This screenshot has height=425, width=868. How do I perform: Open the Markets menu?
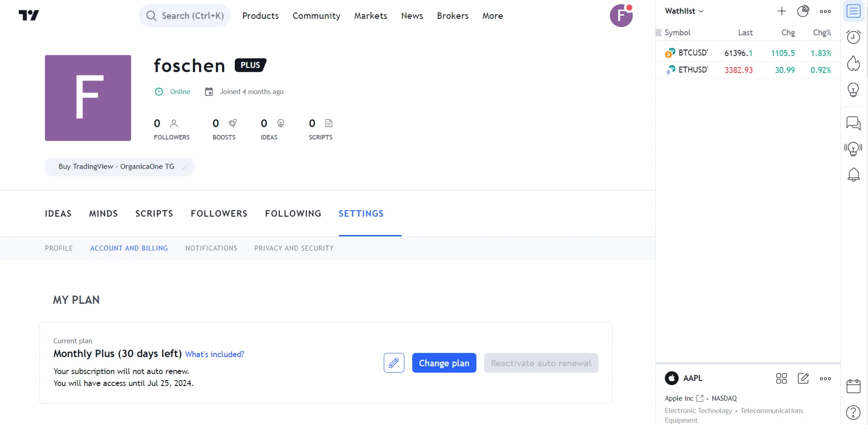pos(370,16)
